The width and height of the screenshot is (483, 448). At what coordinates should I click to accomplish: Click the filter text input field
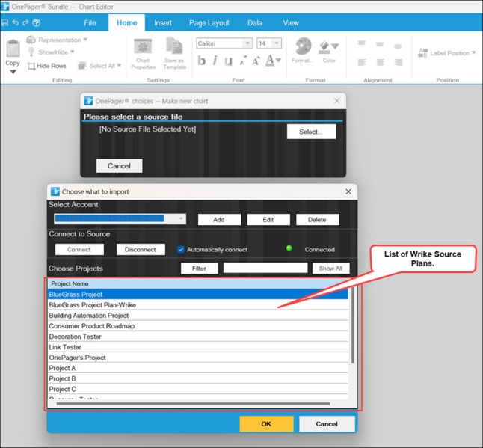point(265,268)
